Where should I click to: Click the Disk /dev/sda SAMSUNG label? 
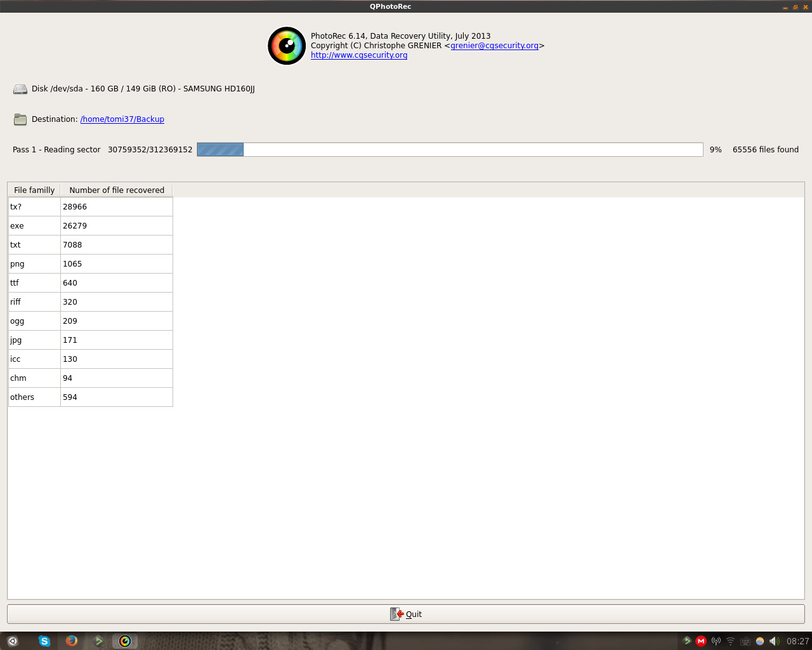(143, 89)
